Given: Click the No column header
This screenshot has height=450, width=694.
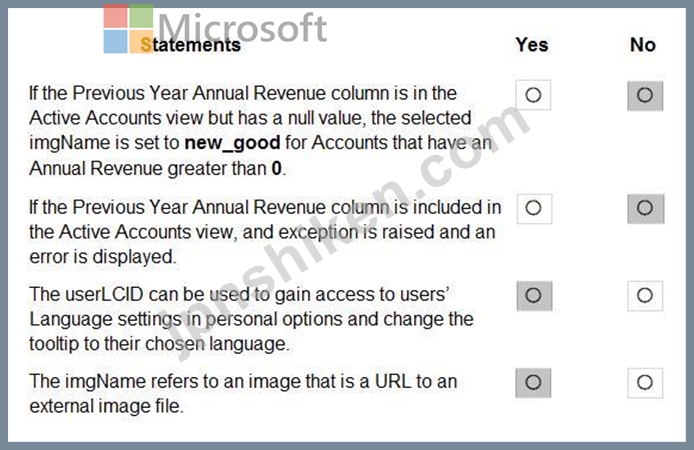Looking at the screenshot, I should coord(643,44).
